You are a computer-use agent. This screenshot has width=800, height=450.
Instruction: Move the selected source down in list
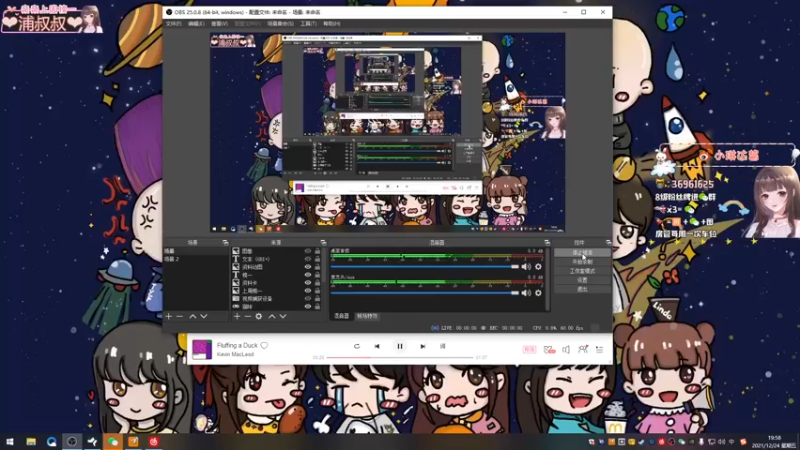coord(283,316)
